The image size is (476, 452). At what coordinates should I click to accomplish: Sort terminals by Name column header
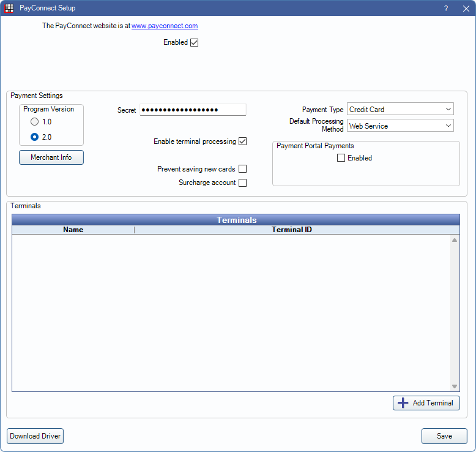point(73,230)
